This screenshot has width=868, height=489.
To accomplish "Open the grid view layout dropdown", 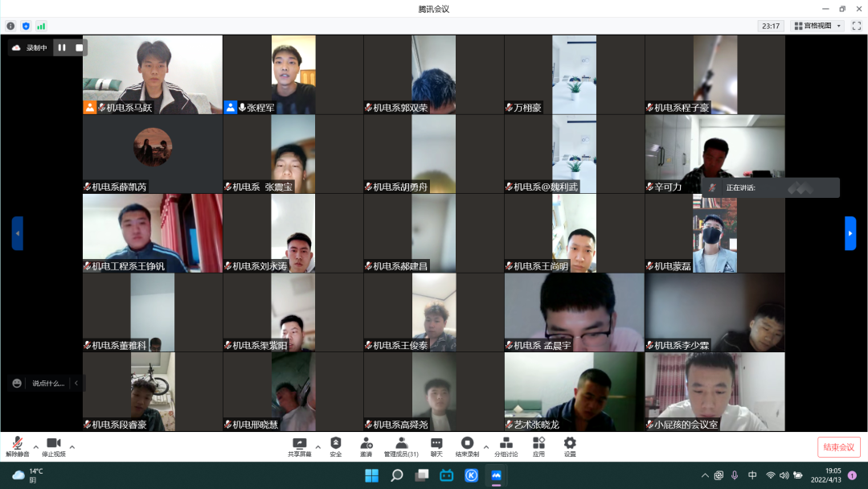I will pyautogui.click(x=817, y=26).
